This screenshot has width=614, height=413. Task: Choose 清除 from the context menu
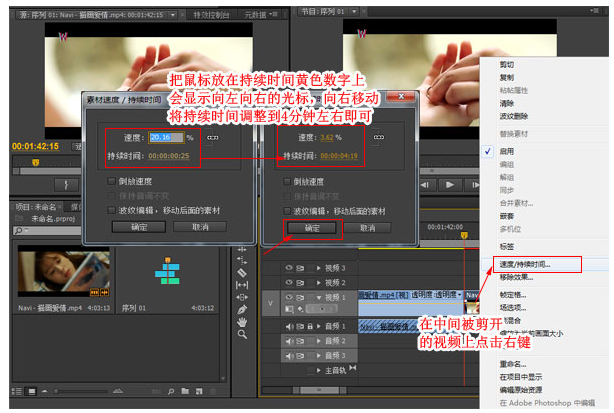[x=506, y=103]
